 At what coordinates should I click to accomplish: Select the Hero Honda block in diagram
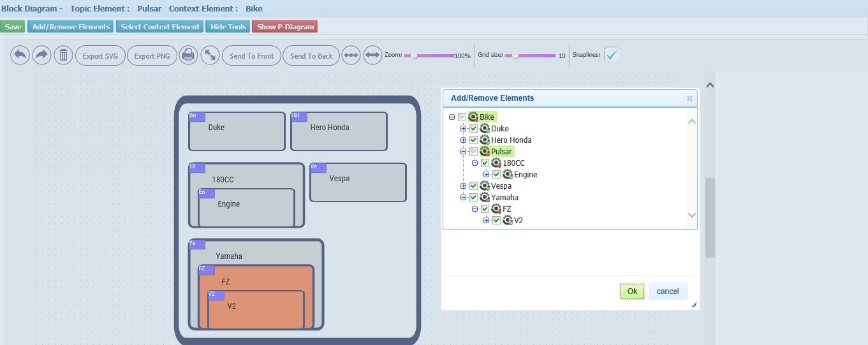(x=339, y=131)
